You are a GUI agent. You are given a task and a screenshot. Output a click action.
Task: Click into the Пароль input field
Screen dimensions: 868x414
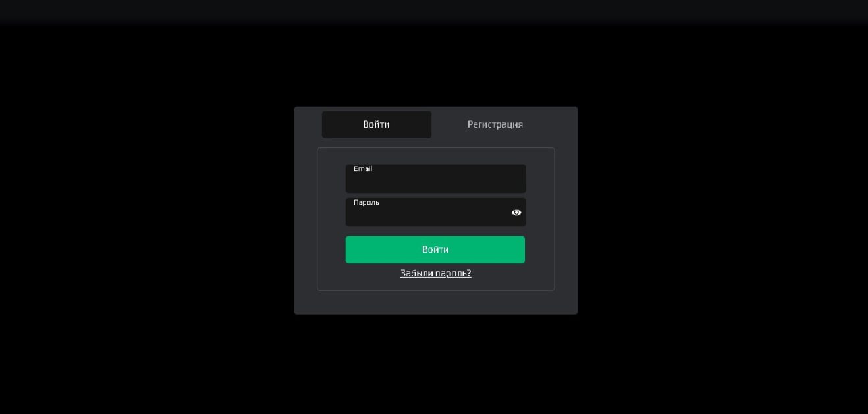428,215
